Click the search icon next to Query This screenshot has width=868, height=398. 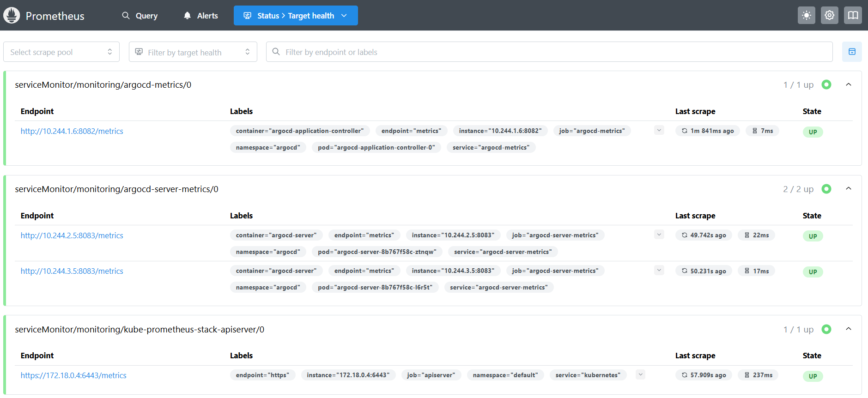coord(126,16)
